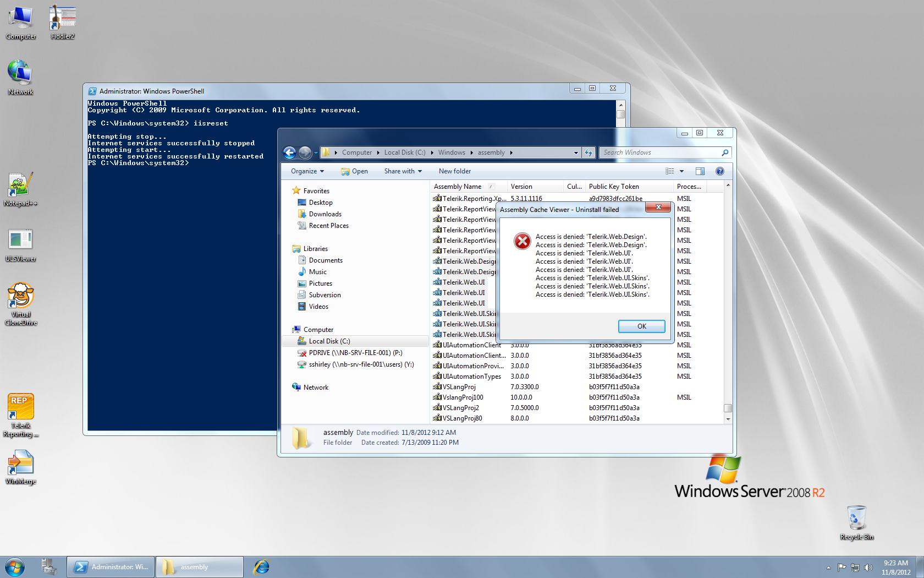Open the Network desktop icon
The height and width of the screenshot is (578, 924).
click(x=20, y=78)
